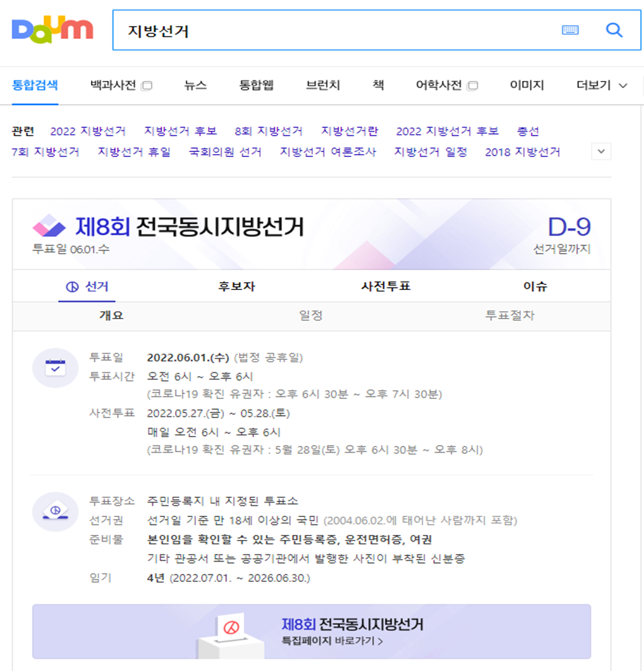Click related search 지방선거 일정
The width and height of the screenshot is (644, 671).
[x=431, y=152]
